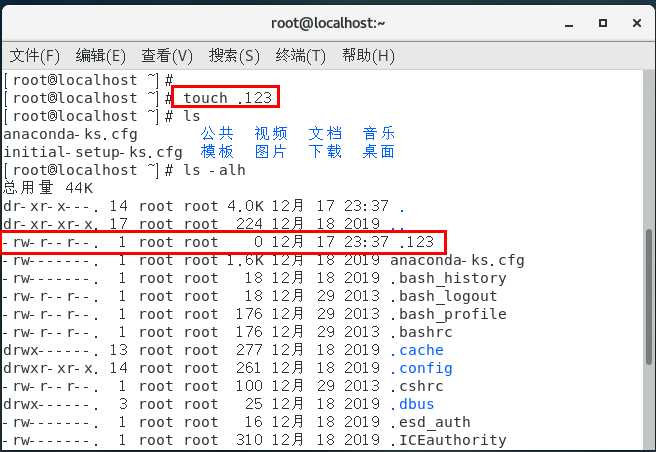Screen dimensions: 656x452
Task: Click .bash_profile filename
Action: (448, 314)
